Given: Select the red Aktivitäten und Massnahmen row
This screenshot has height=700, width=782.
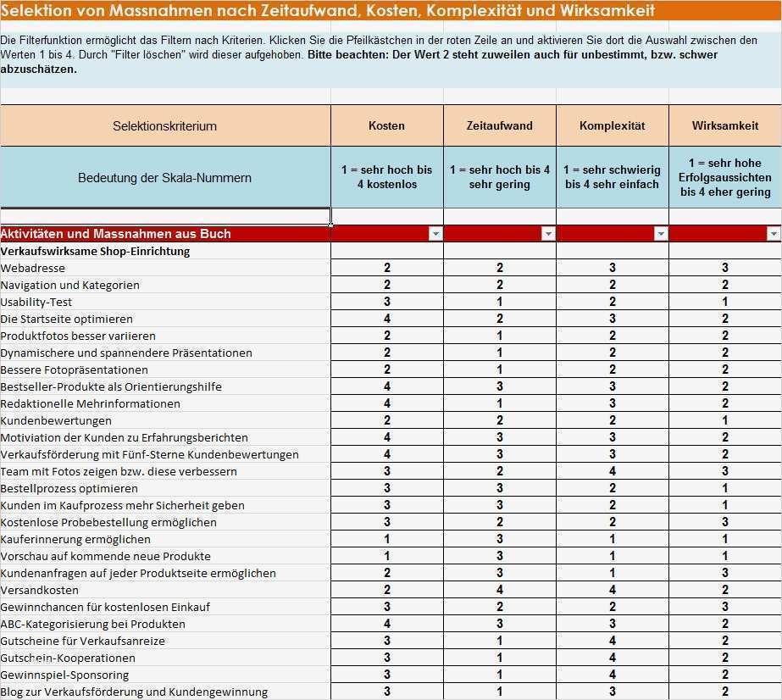Looking at the screenshot, I should coord(165,233).
